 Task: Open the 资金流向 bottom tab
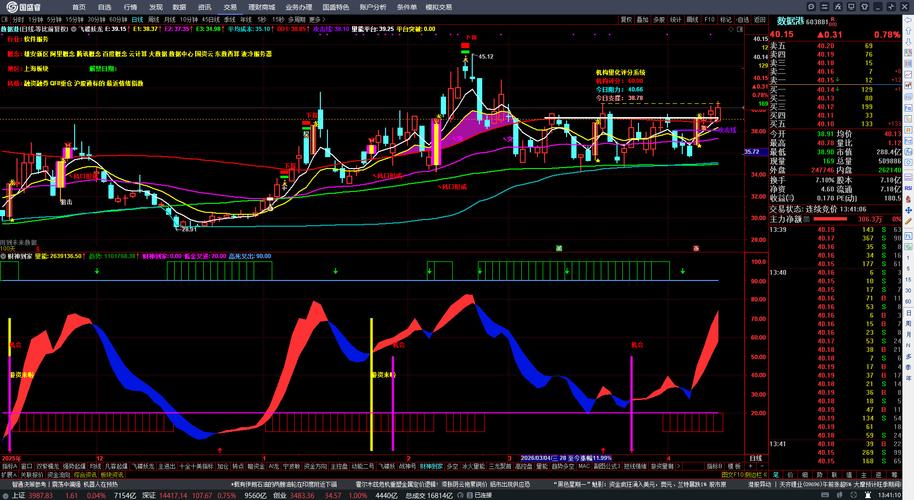[59, 475]
